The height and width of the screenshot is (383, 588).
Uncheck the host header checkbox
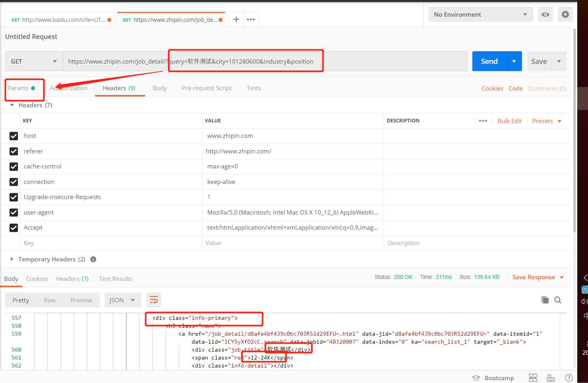pyautogui.click(x=14, y=136)
